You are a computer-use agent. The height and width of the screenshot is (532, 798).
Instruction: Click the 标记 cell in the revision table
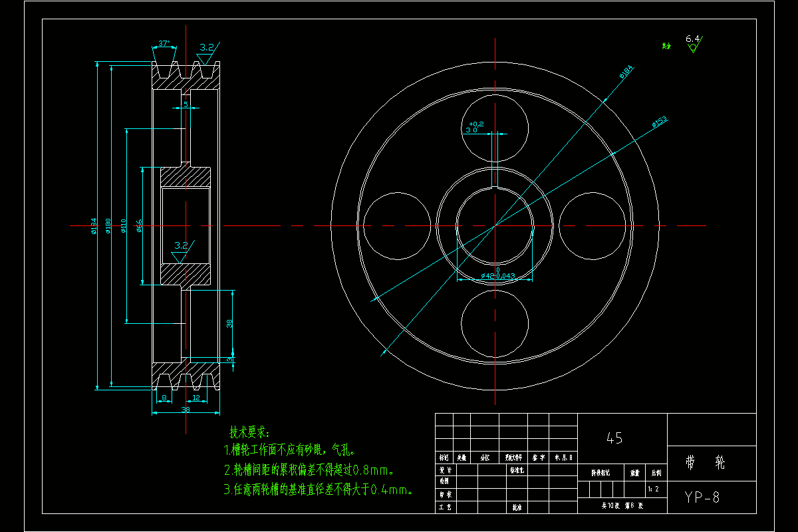(444, 458)
